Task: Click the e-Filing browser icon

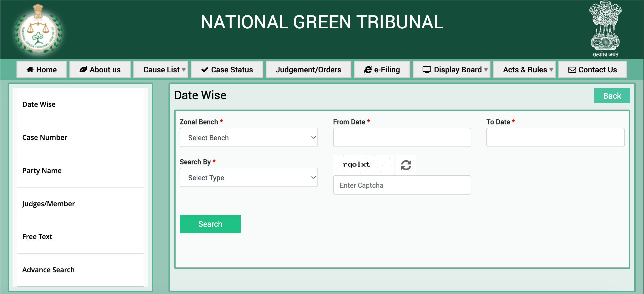Action: 368,70
